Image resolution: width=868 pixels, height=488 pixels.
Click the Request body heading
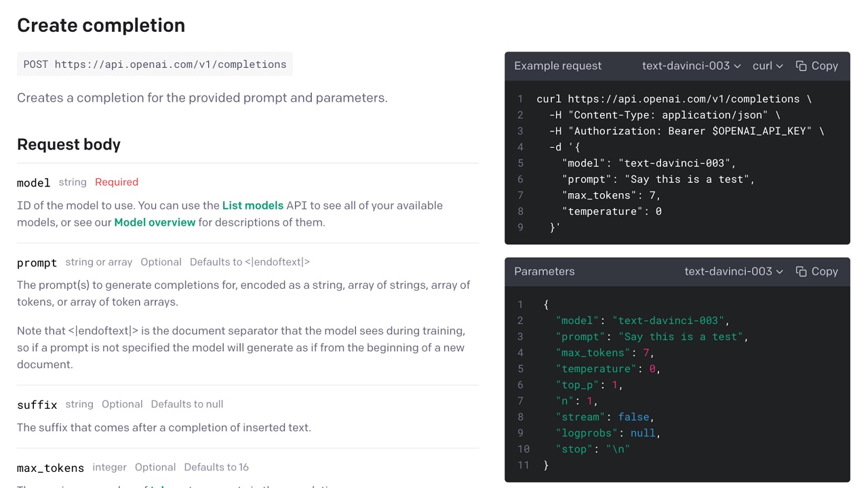(68, 144)
